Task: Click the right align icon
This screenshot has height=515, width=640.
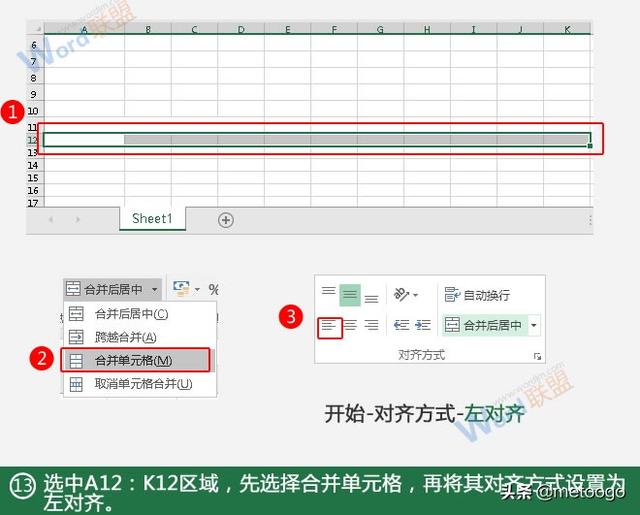Action: coord(371,325)
